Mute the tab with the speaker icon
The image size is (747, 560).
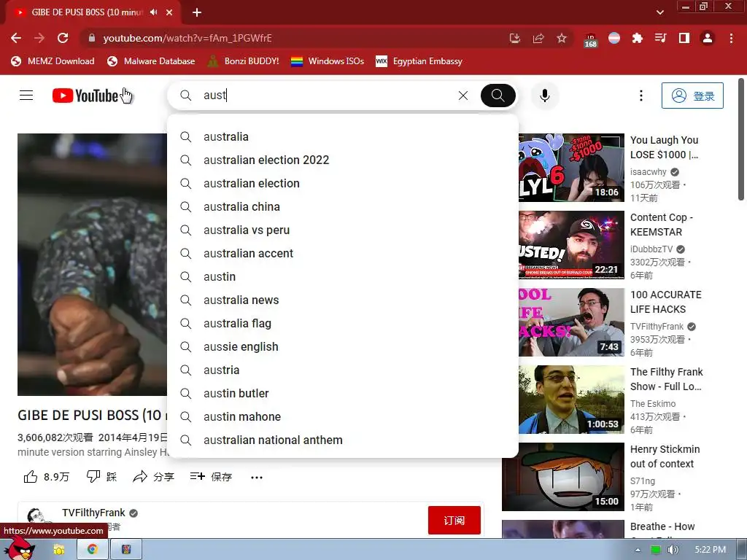click(153, 12)
